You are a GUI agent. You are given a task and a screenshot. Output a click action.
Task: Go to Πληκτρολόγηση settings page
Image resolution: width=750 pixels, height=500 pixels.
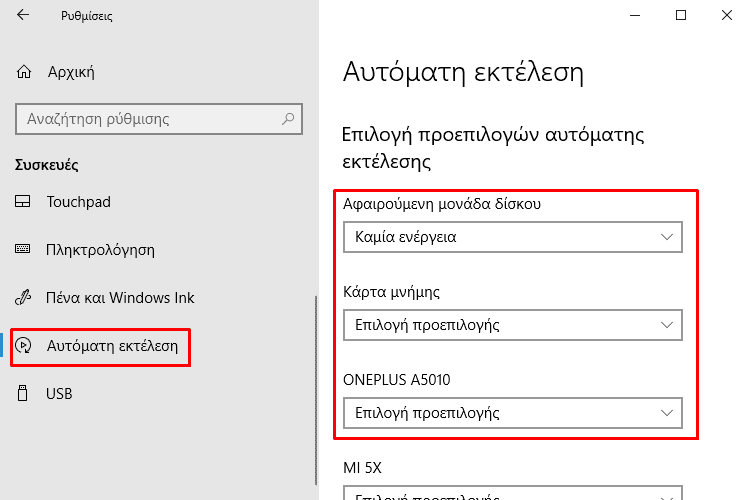(x=100, y=249)
